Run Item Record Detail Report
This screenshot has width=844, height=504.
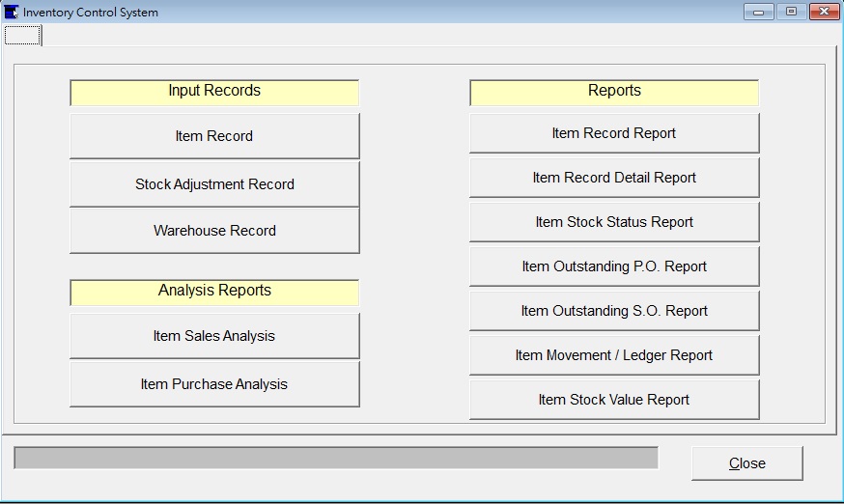tap(614, 178)
